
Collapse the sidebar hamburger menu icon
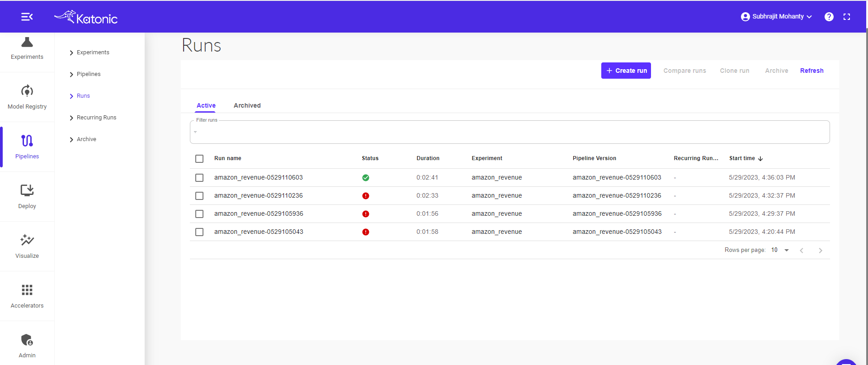(27, 17)
